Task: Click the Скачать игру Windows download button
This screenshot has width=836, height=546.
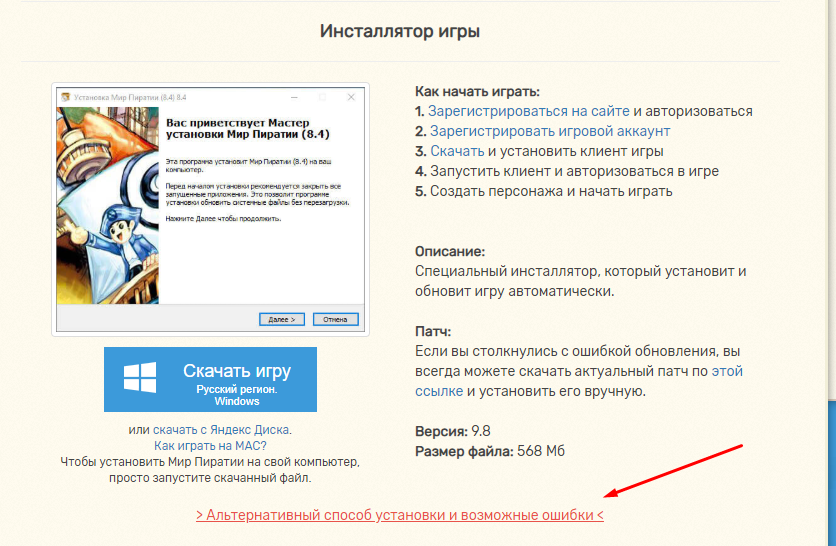Action: coord(210,379)
